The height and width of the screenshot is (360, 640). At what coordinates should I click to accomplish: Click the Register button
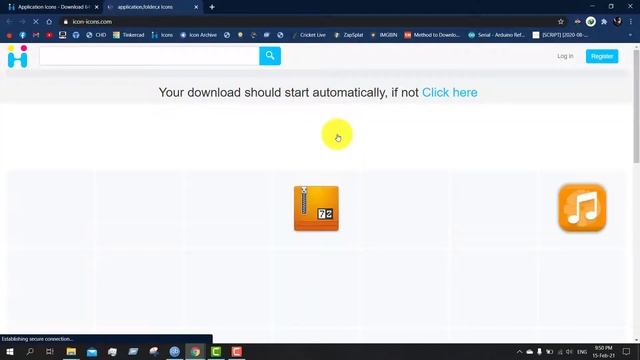(602, 56)
